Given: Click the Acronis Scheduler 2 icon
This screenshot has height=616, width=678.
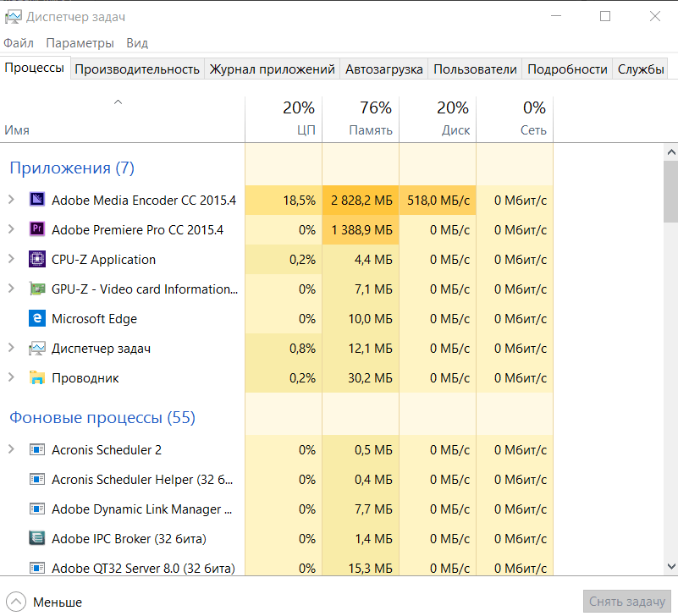Looking at the screenshot, I should coord(37,449).
